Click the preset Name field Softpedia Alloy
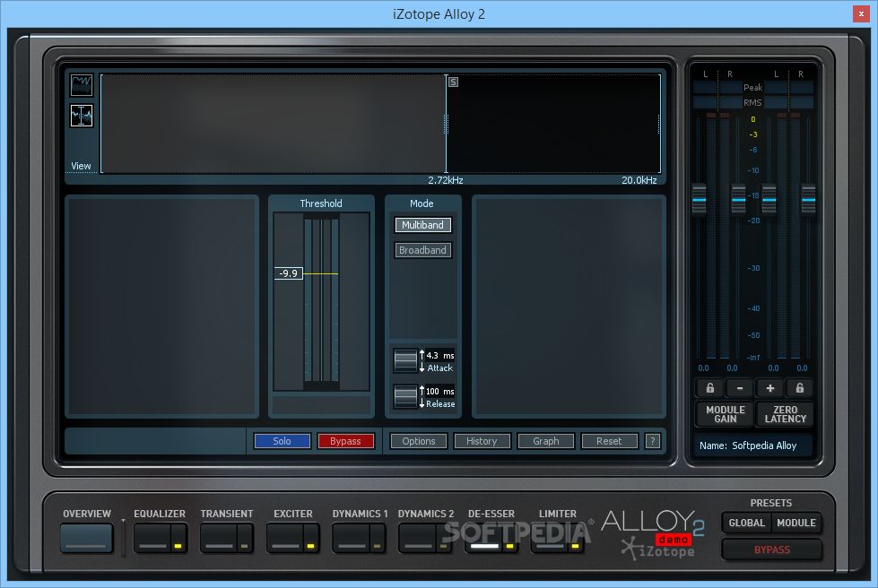The image size is (878, 588). coord(753,445)
